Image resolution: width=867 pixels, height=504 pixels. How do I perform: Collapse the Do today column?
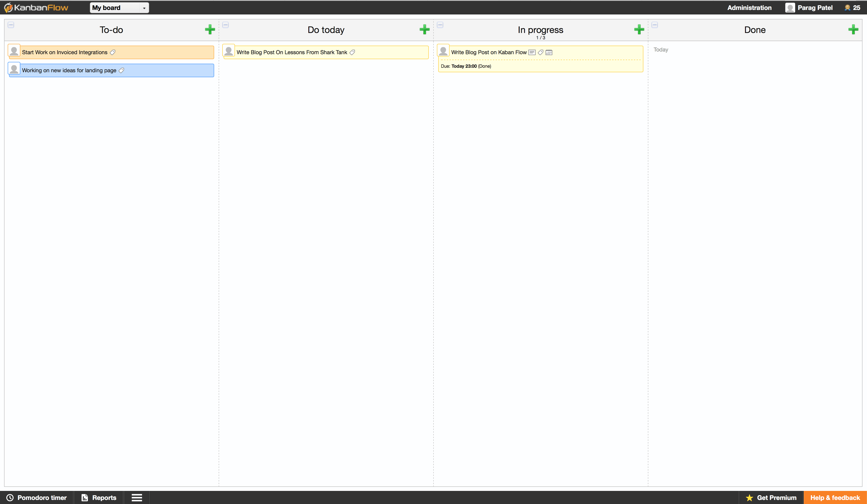coord(226,25)
